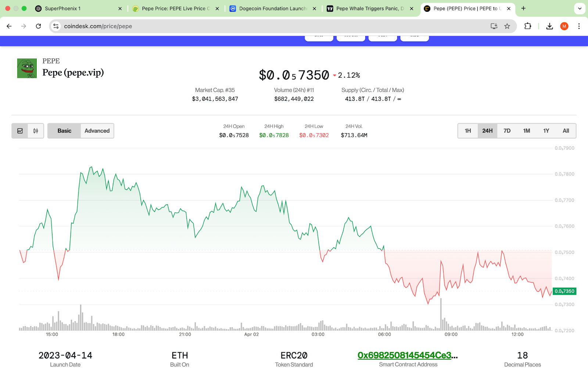Expand the tab search dropdown arrow
This screenshot has height=368, width=588.
[x=580, y=8]
